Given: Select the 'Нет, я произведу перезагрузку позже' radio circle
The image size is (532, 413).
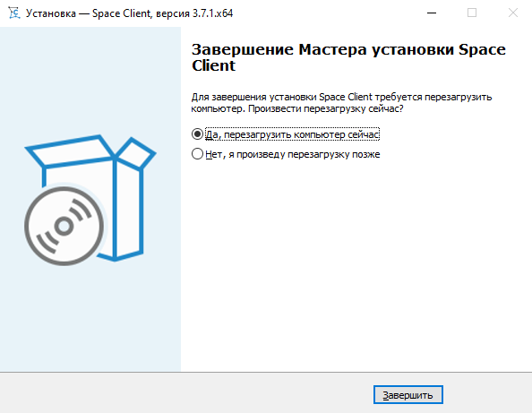Looking at the screenshot, I should coord(197,154).
